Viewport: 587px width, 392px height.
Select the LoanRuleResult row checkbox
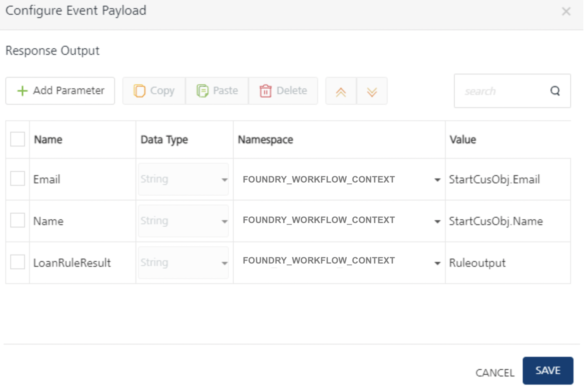click(x=18, y=262)
